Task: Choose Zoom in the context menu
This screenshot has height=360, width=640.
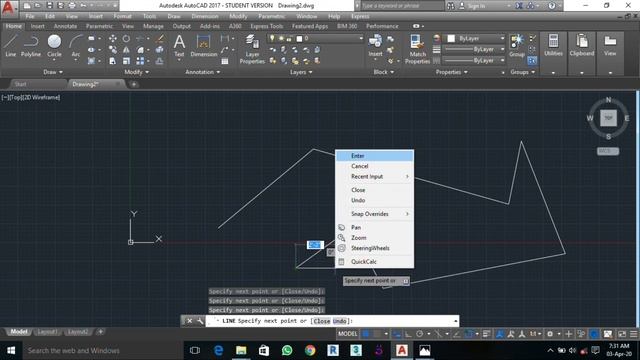Action: [374, 238]
